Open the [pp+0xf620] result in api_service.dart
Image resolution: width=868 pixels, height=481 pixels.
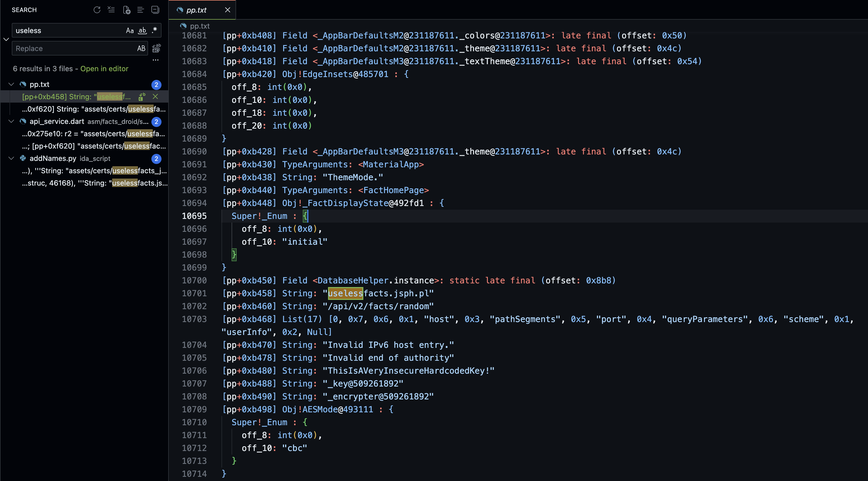pyautogui.click(x=94, y=146)
